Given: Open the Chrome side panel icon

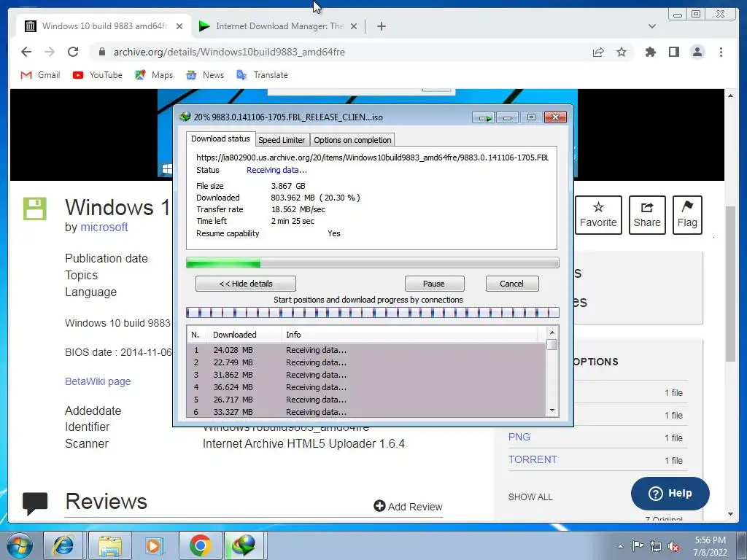Looking at the screenshot, I should (673, 52).
